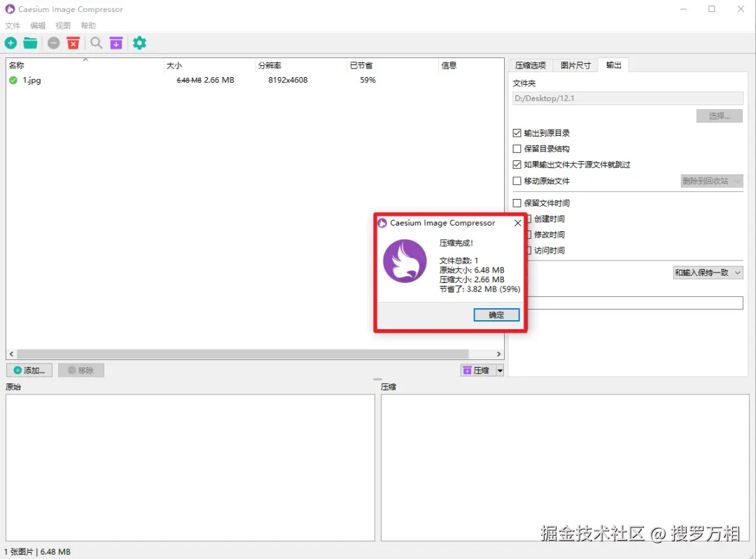The image size is (756, 559).
Task: Switch to the 压缩选项 tab
Action: (x=531, y=65)
